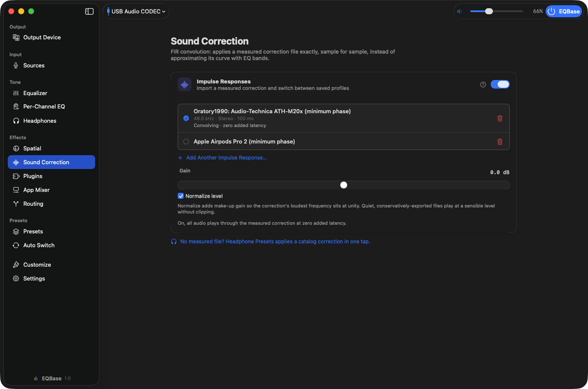This screenshot has width=588, height=389.
Task: Click the Presets stack icon
Action: [x=16, y=232]
